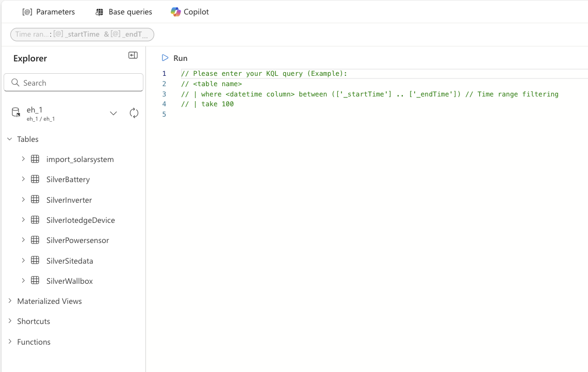Click the Run play icon
Viewport: 588px width, 372px height.
pyautogui.click(x=165, y=58)
